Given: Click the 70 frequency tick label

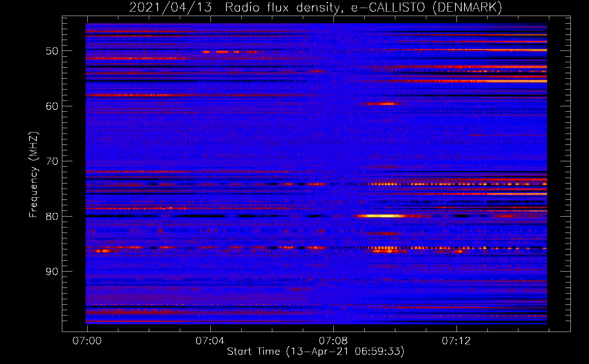Looking at the screenshot, I should point(52,161).
